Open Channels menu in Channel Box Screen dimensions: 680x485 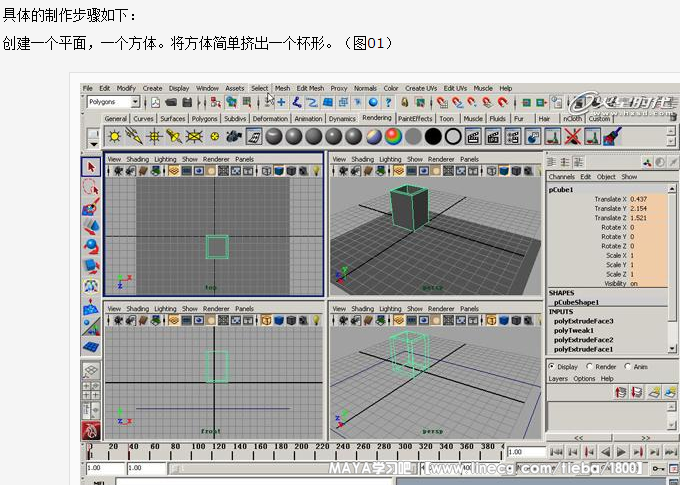[x=561, y=177]
